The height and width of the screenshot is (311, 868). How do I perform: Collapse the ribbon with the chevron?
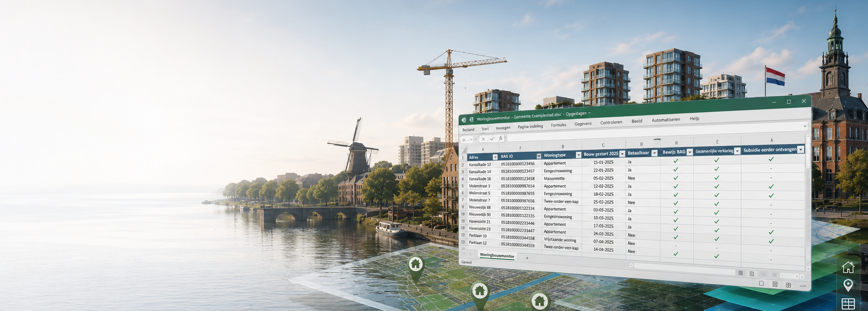(x=805, y=126)
